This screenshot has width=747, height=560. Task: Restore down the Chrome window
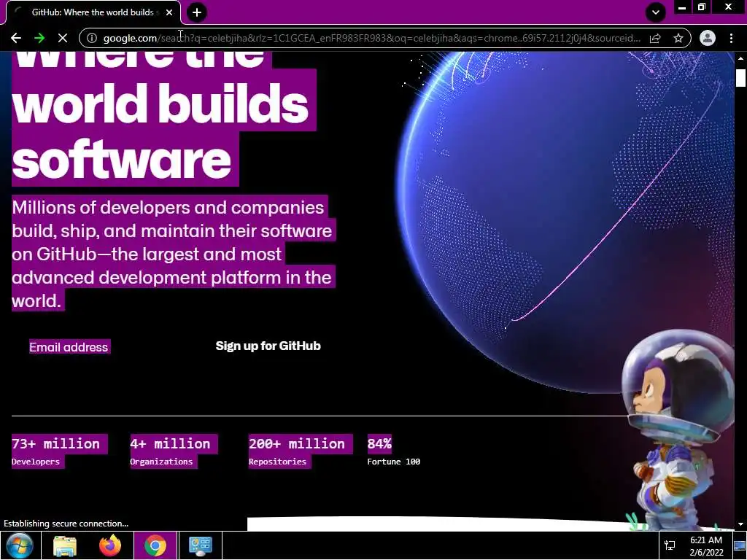(702, 7)
